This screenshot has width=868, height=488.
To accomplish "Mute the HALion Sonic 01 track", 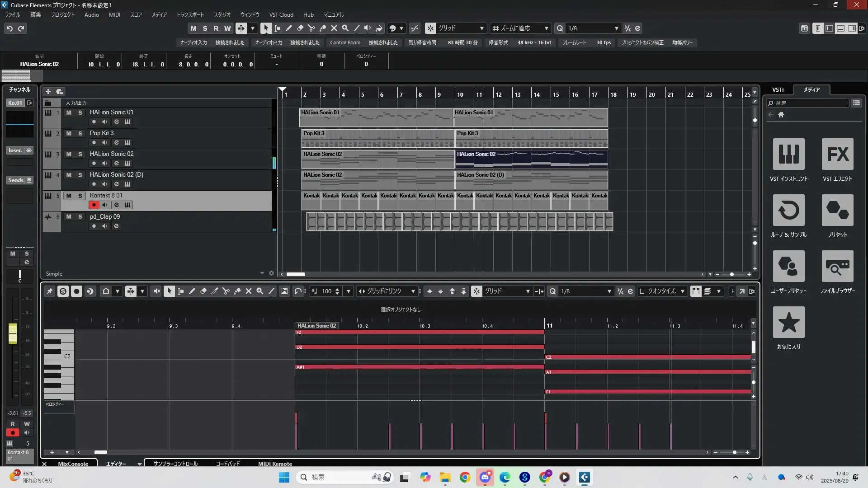I will 69,113.
